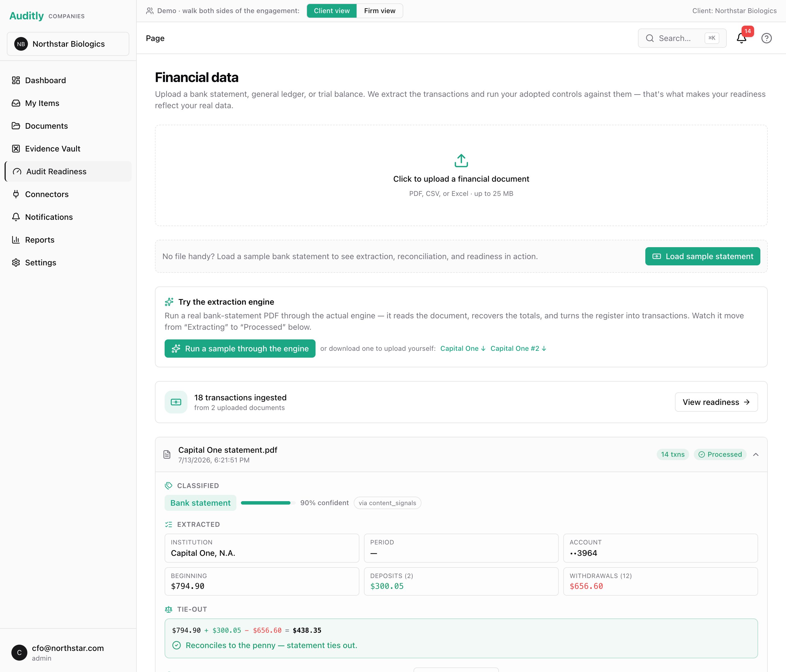Click the Settings gear icon
The image size is (786, 672).
(x=16, y=263)
